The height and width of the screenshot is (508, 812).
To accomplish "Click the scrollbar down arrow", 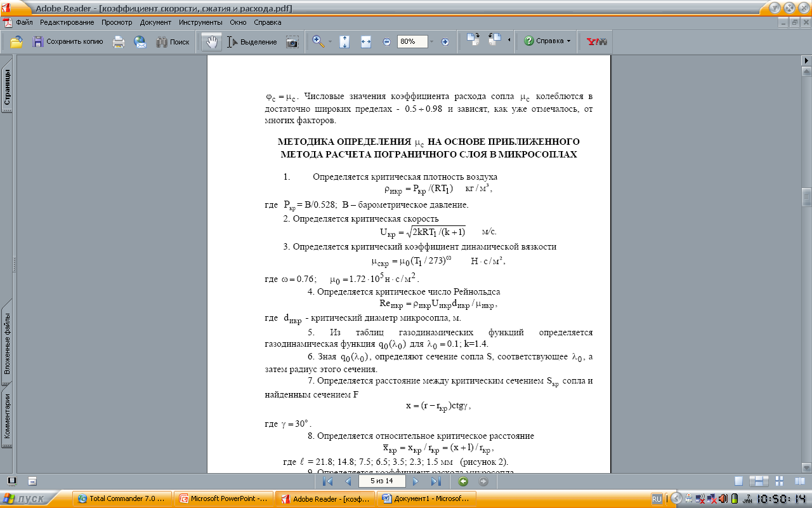I will pyautogui.click(x=806, y=469).
